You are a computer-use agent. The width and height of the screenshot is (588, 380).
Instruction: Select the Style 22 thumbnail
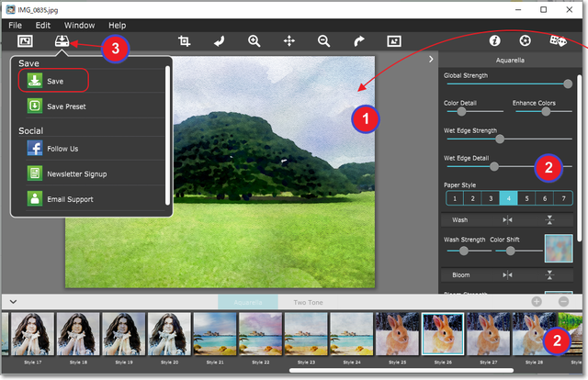coord(261,337)
